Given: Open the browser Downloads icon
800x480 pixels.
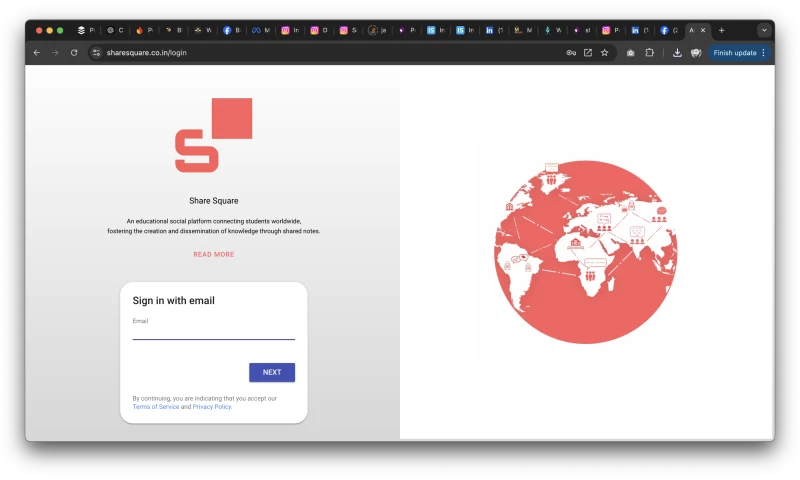Looking at the screenshot, I should coord(677,52).
